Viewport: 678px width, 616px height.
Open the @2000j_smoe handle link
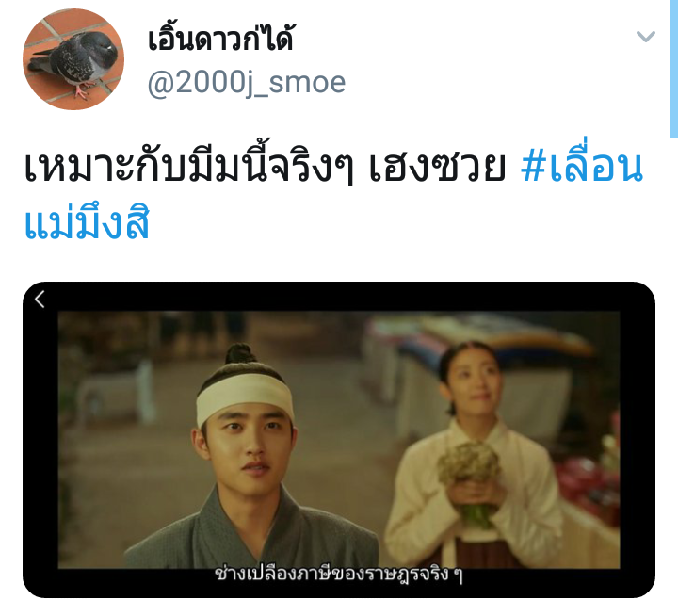pyautogui.click(x=247, y=83)
